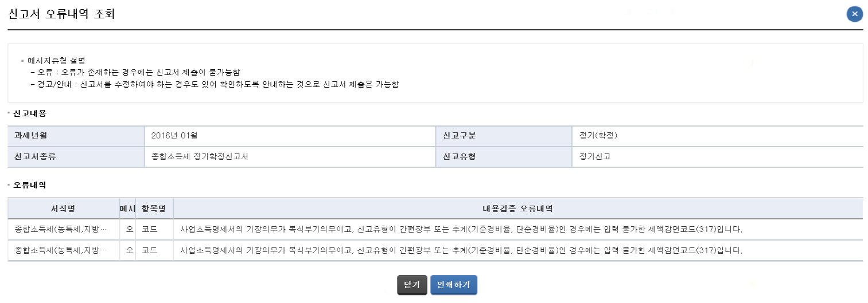The image size is (868, 303).
Task: Select first row's 종합소득세(농특세,지방… form name cell
Action: tap(61, 230)
